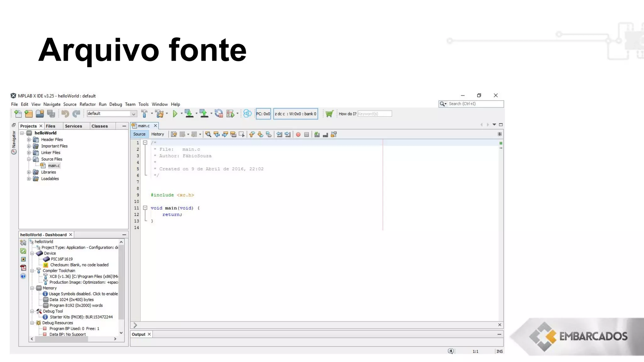Viewport: 644px width, 362px height.
Task: Expand the Loadables folder
Action: click(x=29, y=179)
